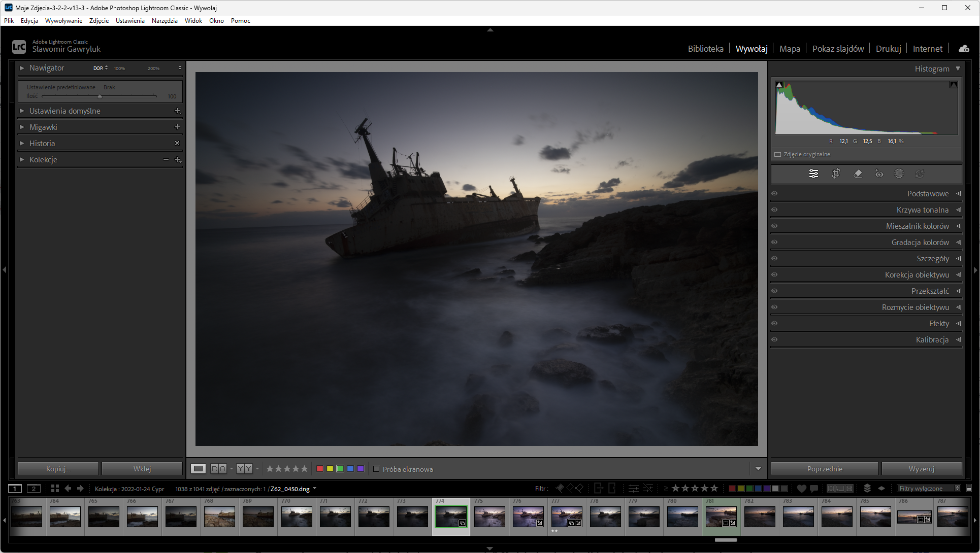Open the Filtry wyłączone filter dropdown

coord(928,489)
